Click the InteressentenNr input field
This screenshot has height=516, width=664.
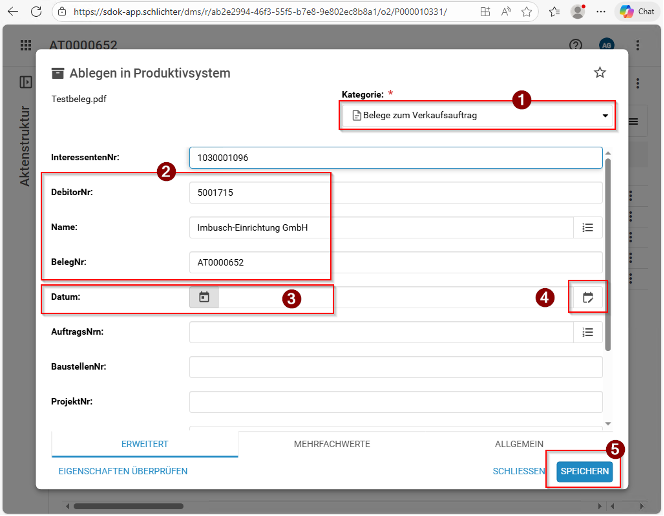tap(396, 158)
